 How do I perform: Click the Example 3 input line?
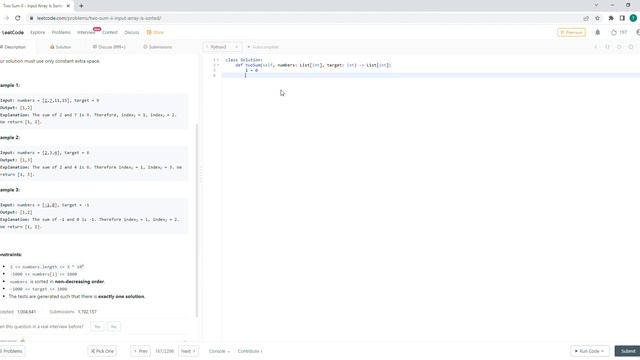coord(44,205)
